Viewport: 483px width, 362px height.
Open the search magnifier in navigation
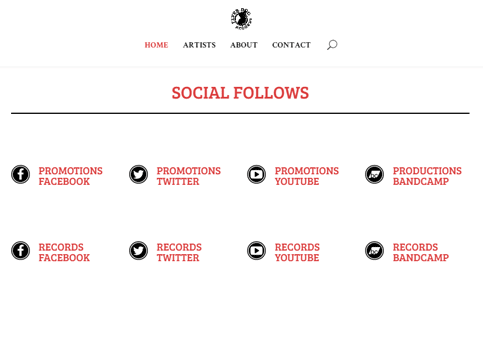(x=332, y=45)
